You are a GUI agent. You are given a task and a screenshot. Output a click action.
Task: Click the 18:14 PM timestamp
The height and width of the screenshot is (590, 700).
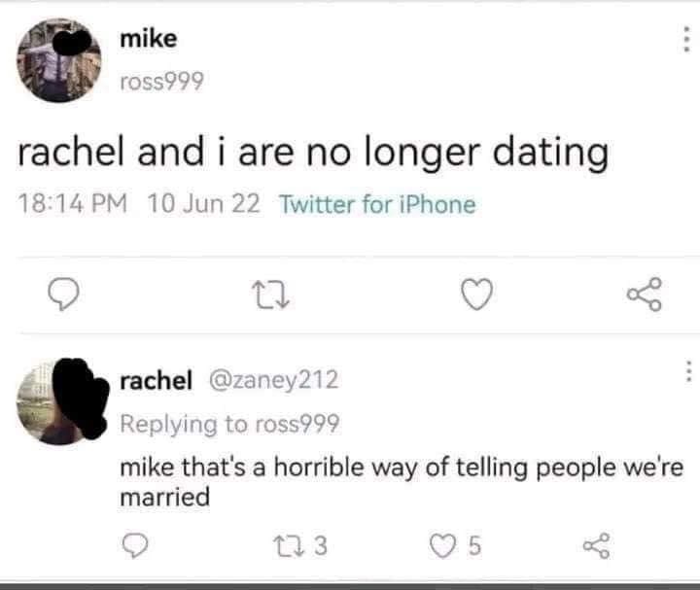point(75,205)
